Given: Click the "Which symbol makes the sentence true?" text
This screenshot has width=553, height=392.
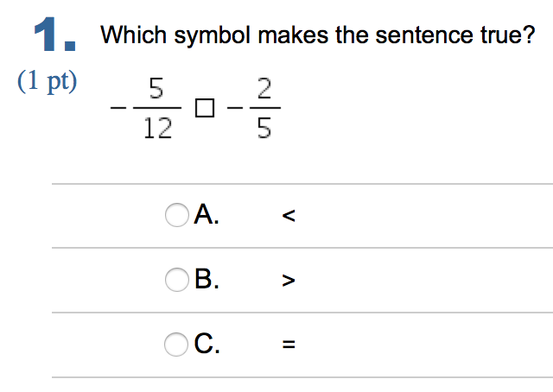Looking at the screenshot, I should 318,36.
